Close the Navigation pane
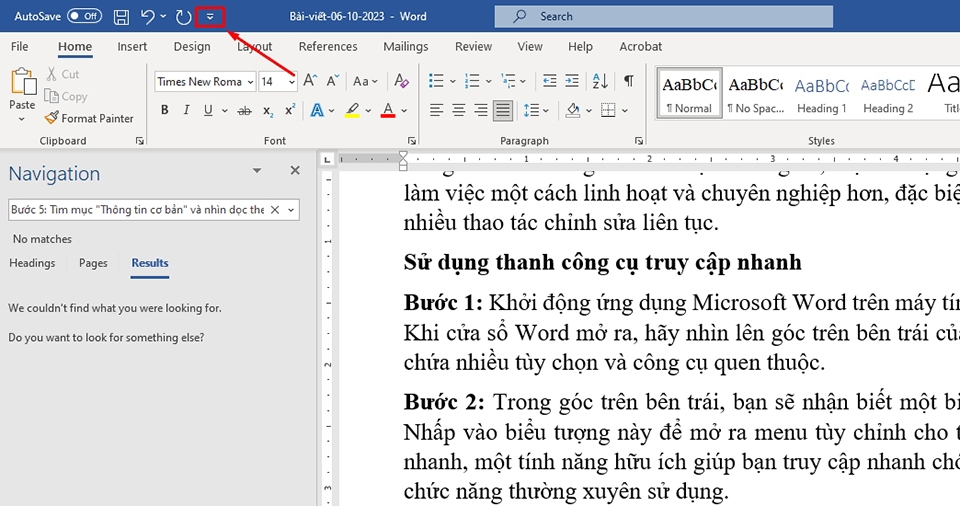This screenshot has height=506, width=960. [295, 170]
